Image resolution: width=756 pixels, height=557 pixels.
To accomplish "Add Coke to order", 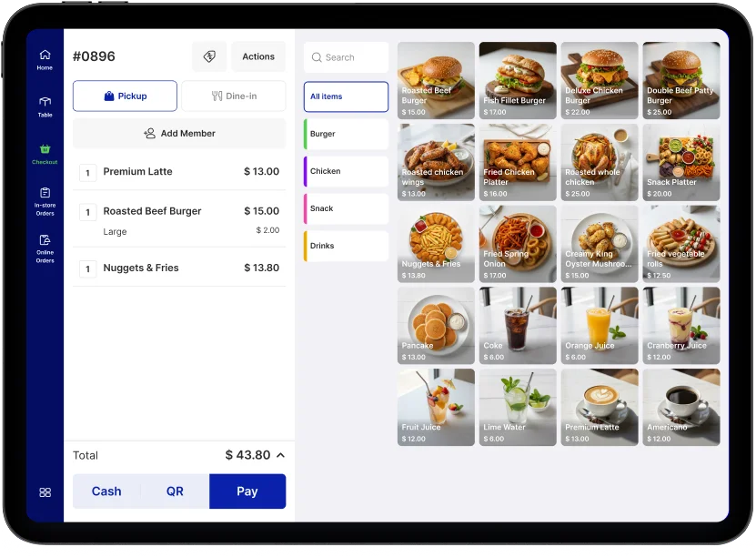I will (x=518, y=326).
